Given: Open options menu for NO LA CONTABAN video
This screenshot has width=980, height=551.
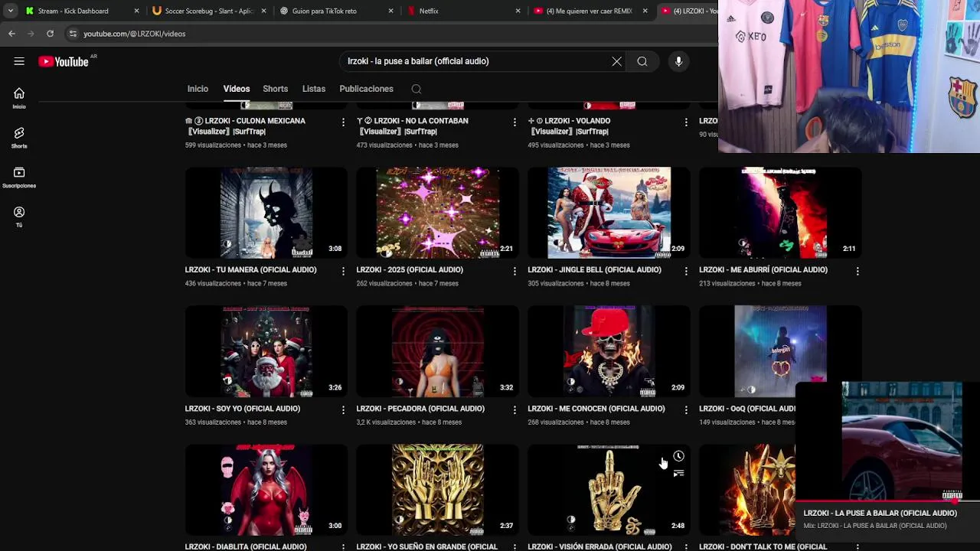Looking at the screenshot, I should 514,122.
